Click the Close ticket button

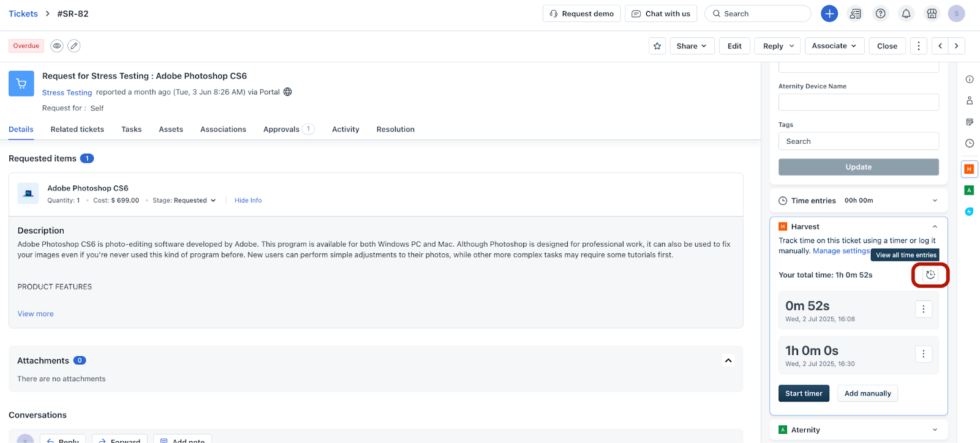point(887,46)
